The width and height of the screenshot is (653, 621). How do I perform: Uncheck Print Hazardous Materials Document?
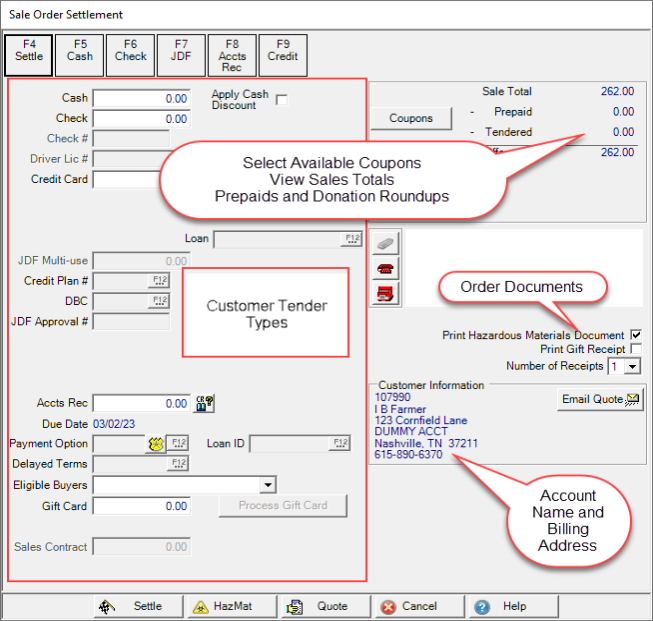635,335
